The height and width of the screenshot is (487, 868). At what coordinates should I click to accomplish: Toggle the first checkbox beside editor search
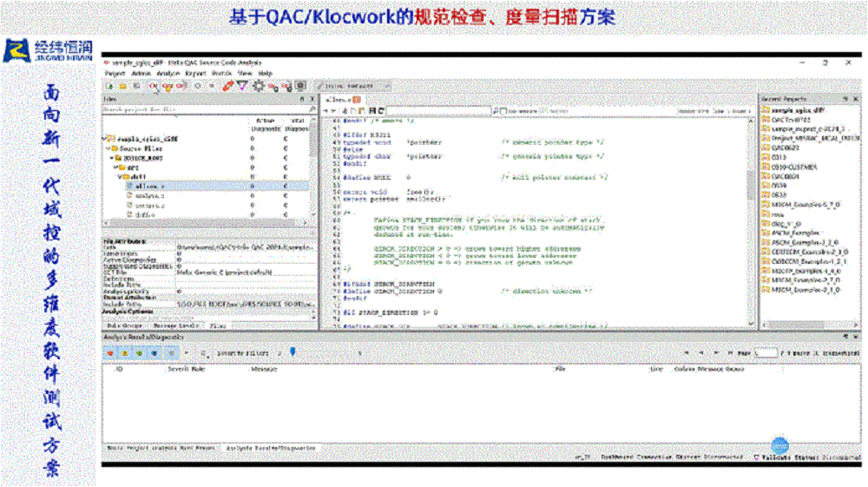click(x=503, y=111)
